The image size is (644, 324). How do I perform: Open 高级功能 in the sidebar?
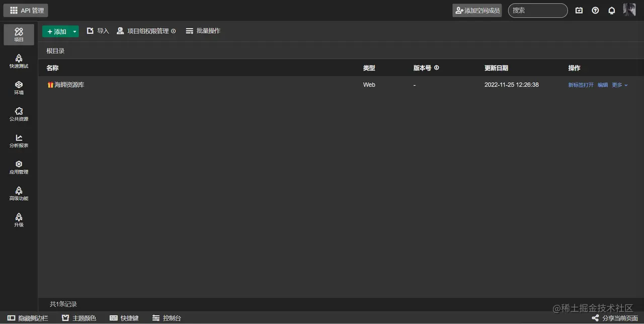tap(19, 194)
